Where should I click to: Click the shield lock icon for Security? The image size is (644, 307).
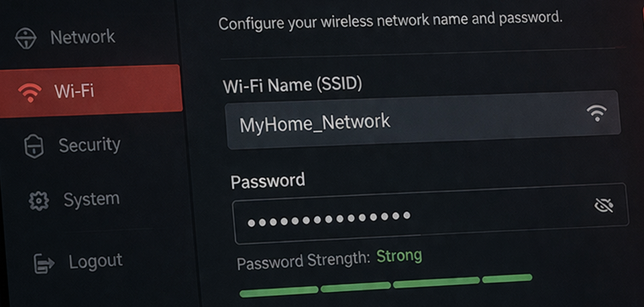click(34, 146)
